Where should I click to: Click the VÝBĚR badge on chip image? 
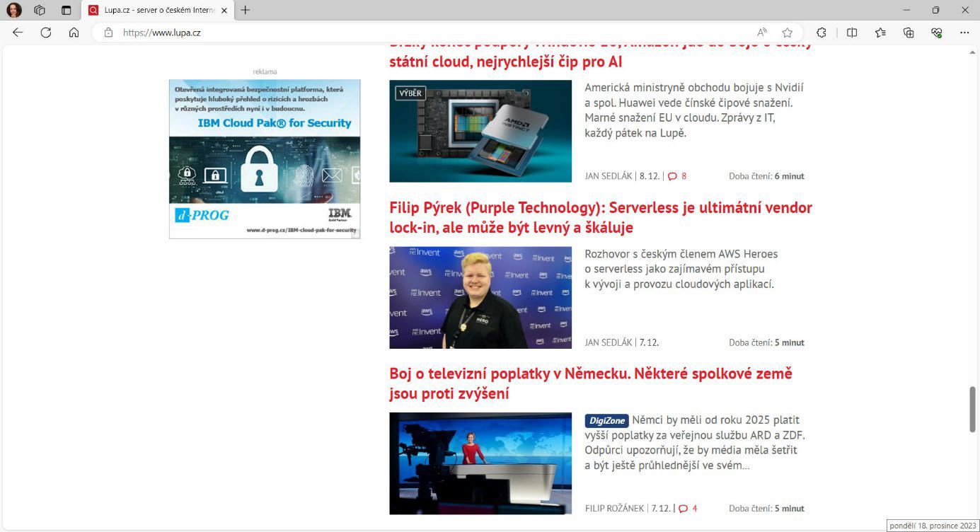410,93
